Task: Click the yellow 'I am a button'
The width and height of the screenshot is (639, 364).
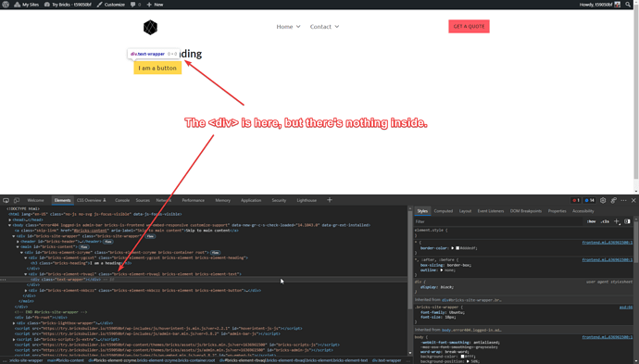Action: 157,68
